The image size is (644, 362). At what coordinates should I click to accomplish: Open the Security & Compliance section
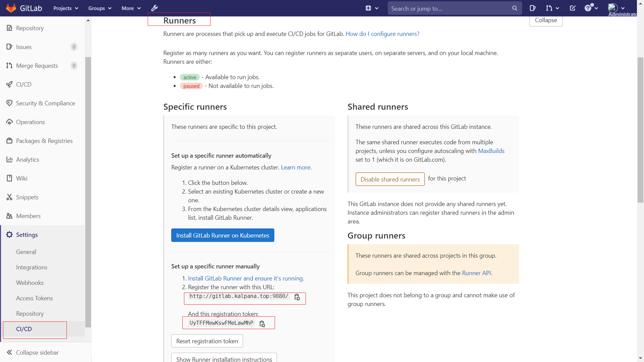tap(46, 103)
